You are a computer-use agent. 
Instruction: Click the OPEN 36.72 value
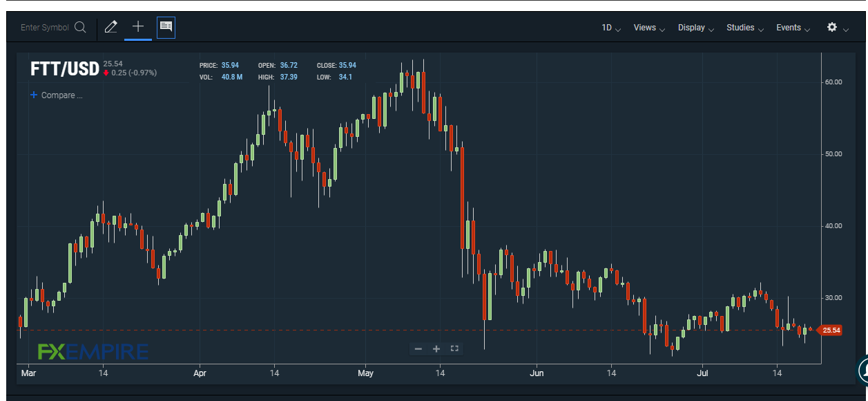tap(289, 65)
